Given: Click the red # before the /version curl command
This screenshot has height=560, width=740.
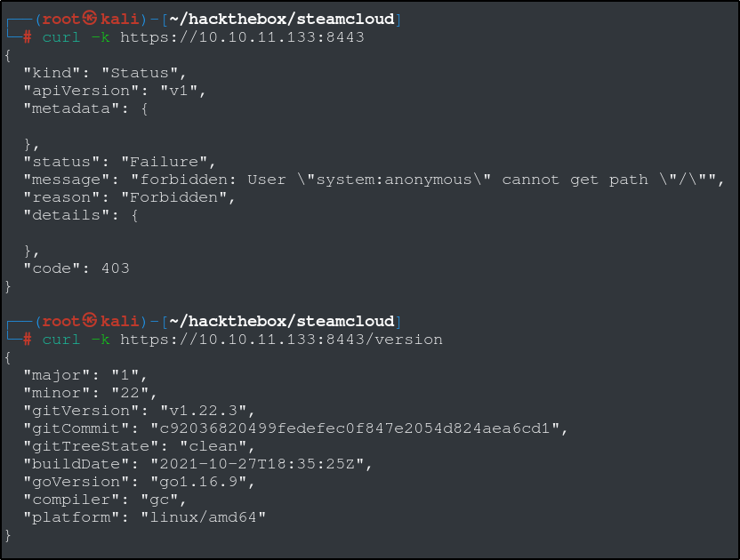Looking at the screenshot, I should pyautogui.click(x=28, y=340).
